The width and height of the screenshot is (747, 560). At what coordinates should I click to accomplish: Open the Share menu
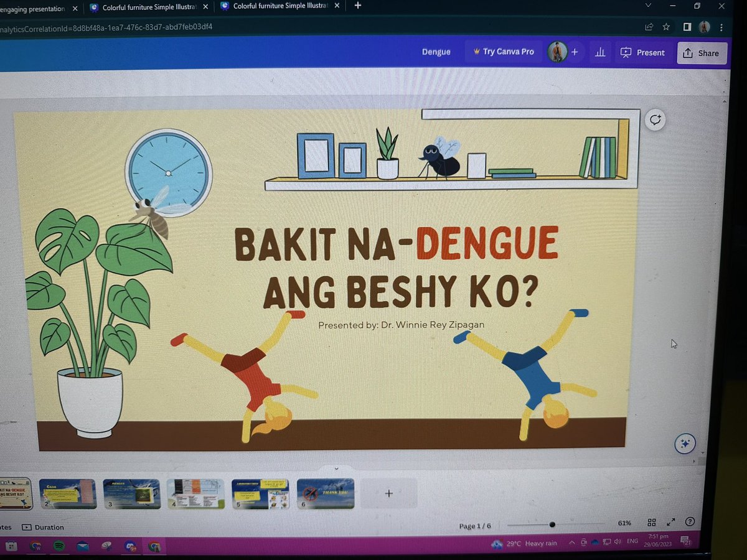pos(700,53)
